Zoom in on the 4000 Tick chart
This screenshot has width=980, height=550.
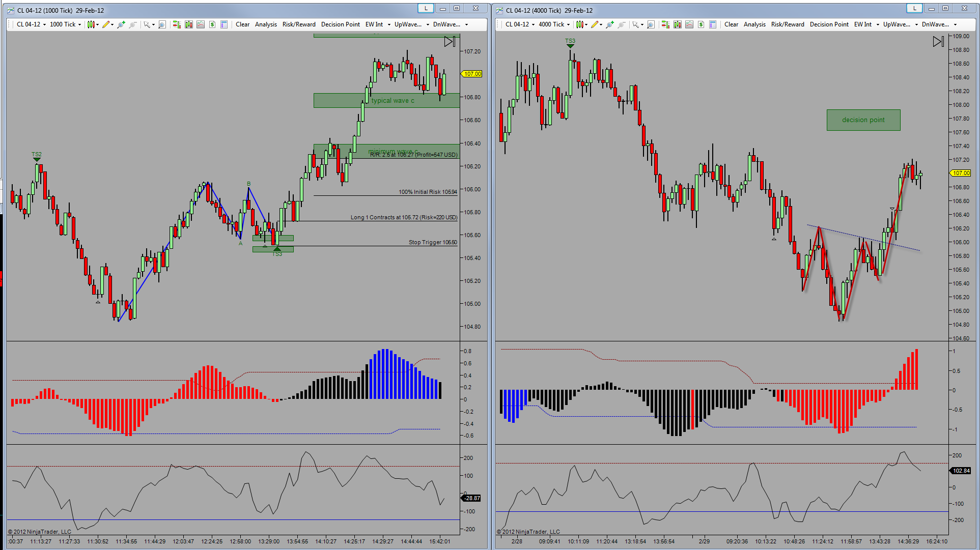coord(610,24)
